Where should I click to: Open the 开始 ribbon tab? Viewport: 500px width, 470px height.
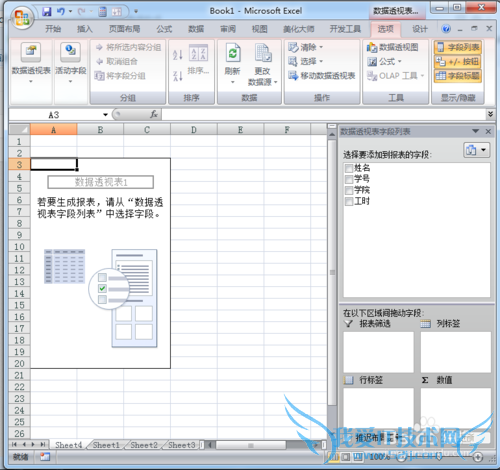53,29
